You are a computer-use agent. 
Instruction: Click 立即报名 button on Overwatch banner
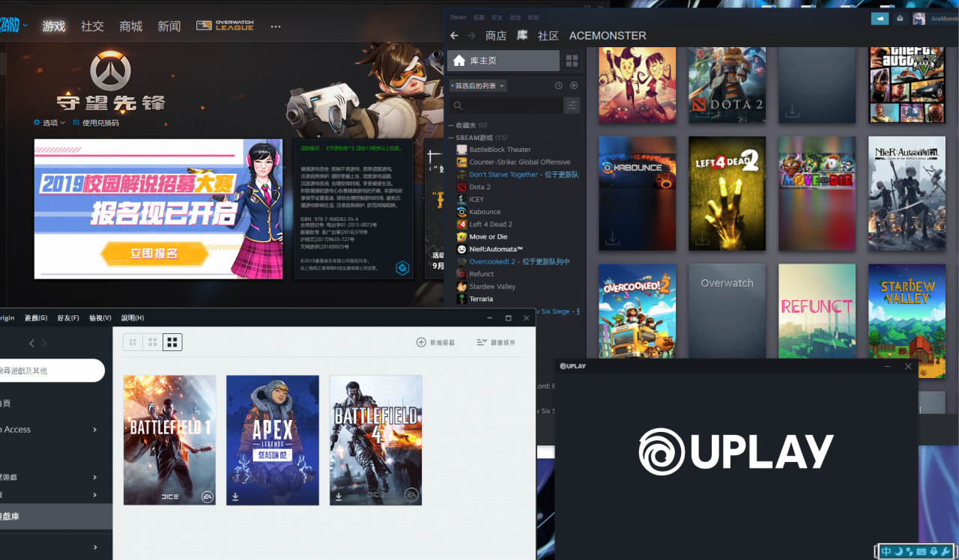154,254
